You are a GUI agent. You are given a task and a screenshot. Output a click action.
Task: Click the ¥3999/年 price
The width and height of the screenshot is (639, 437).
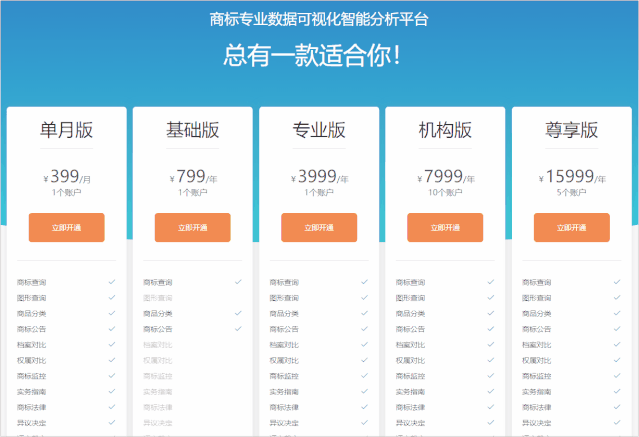click(x=320, y=177)
